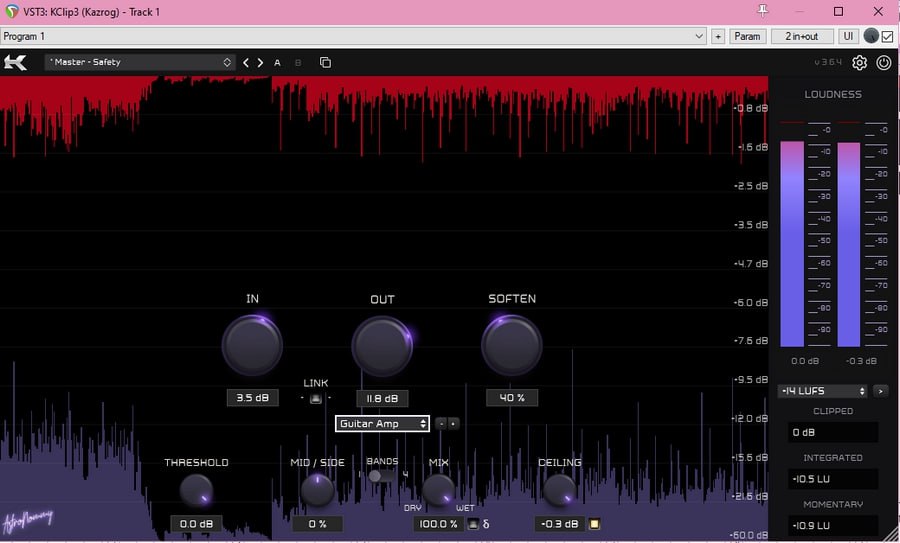Click the -6.0 dB scale label

pos(751,302)
